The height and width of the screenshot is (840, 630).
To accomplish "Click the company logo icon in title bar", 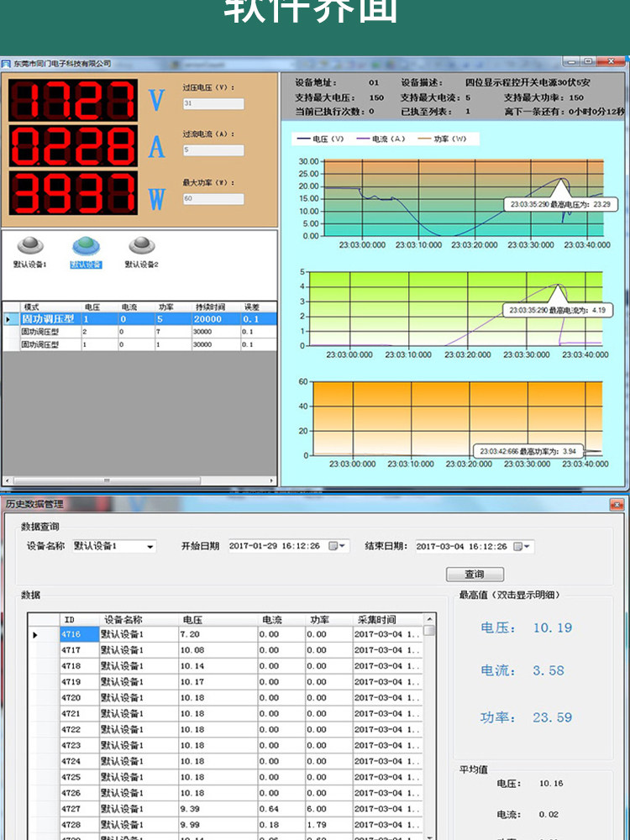I will point(6,64).
